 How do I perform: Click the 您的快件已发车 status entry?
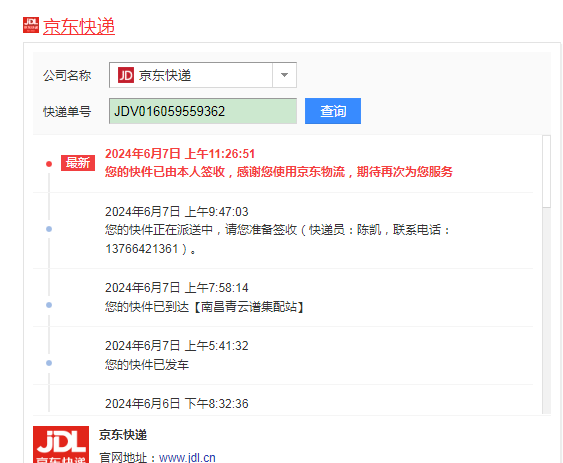pos(147,365)
